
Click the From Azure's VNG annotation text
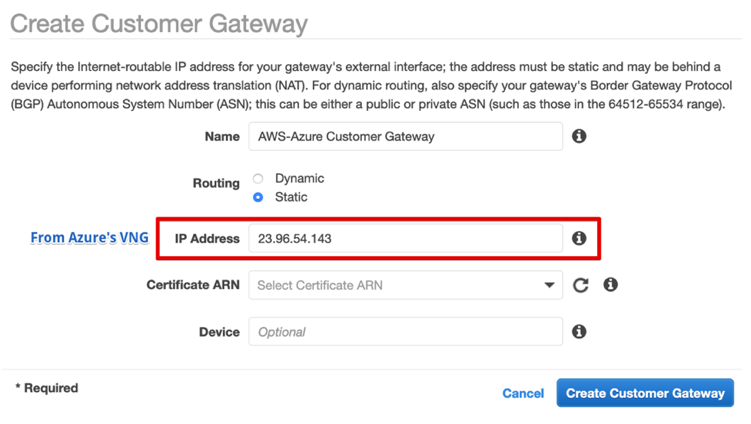click(90, 238)
